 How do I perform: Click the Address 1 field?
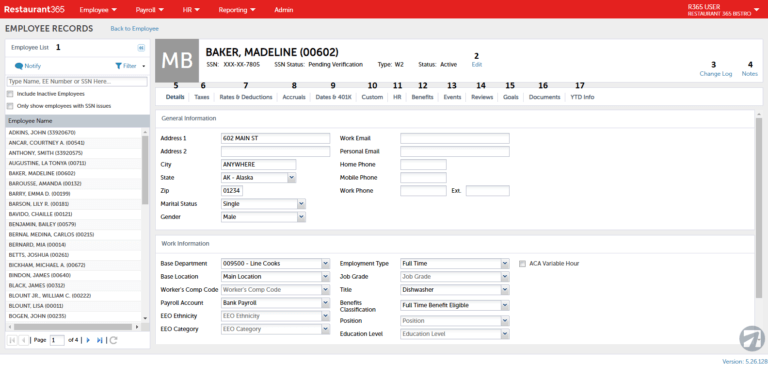(x=275, y=138)
